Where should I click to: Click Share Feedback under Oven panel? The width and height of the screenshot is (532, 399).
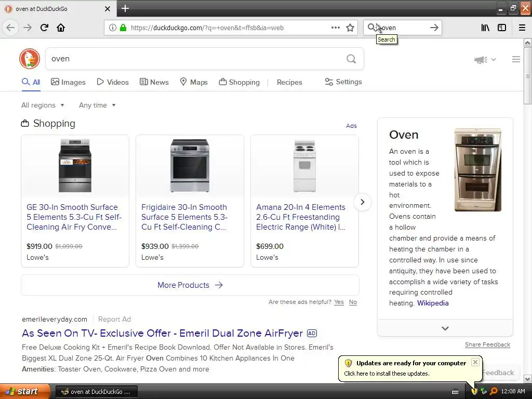coord(487,345)
